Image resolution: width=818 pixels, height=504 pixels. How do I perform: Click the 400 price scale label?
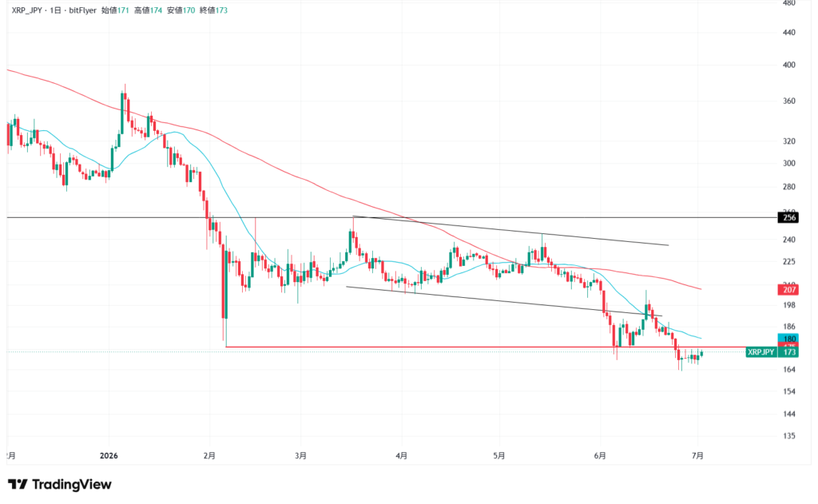pos(788,65)
